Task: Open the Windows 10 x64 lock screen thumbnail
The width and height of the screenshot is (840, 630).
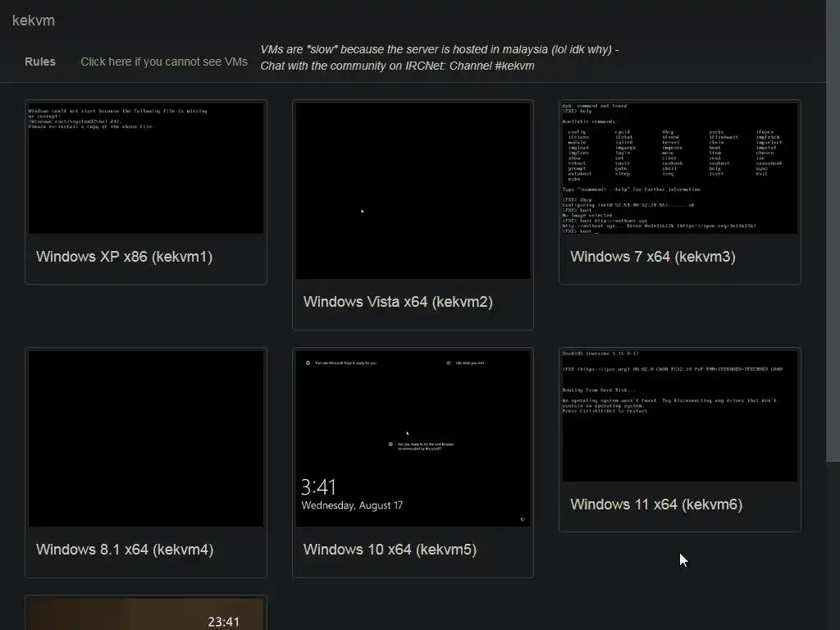Action: pyautogui.click(x=413, y=438)
